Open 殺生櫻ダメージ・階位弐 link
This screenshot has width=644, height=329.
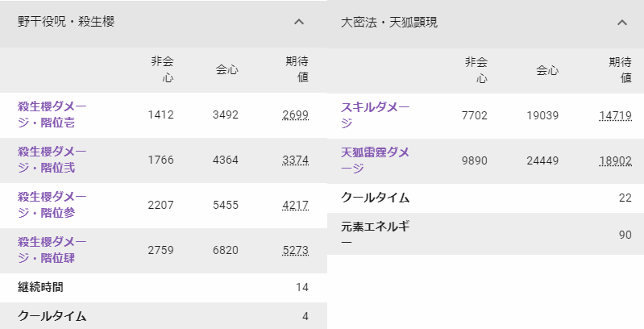click(x=52, y=160)
